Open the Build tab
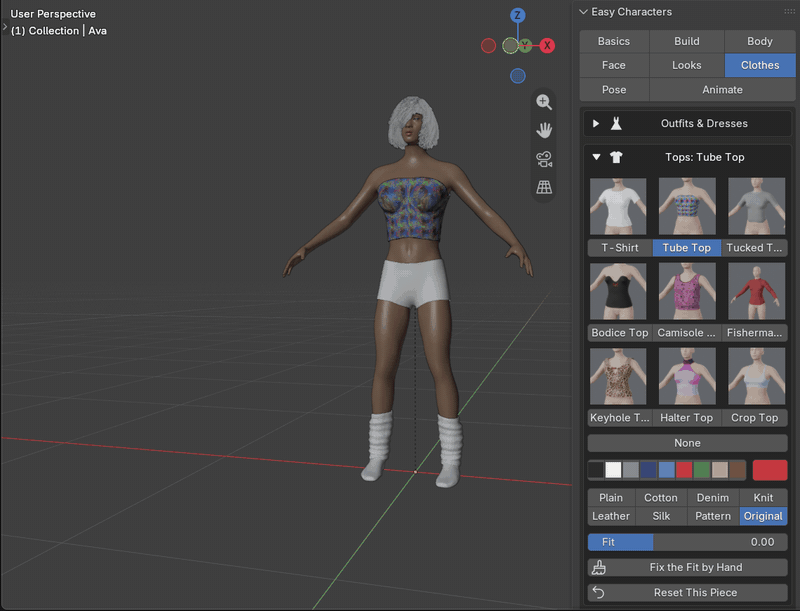Image resolution: width=800 pixels, height=611 pixels. coord(687,41)
